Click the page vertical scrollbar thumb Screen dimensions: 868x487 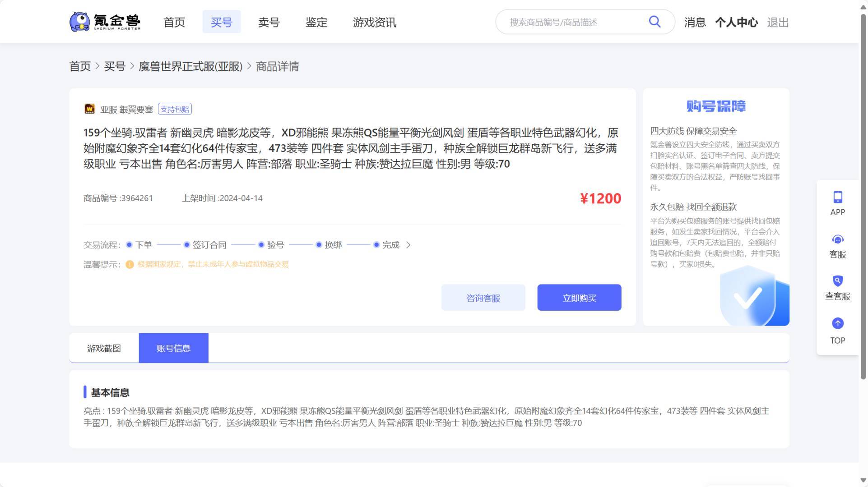[863, 196]
